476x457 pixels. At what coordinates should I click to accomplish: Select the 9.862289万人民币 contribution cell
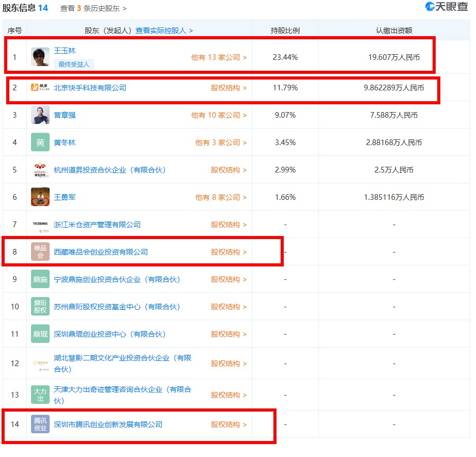[394, 88]
